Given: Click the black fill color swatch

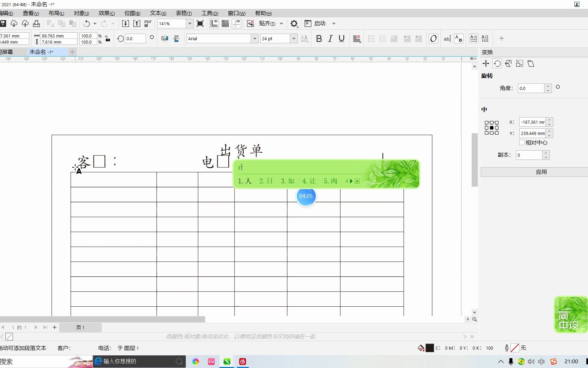Looking at the screenshot, I should [x=429, y=348].
